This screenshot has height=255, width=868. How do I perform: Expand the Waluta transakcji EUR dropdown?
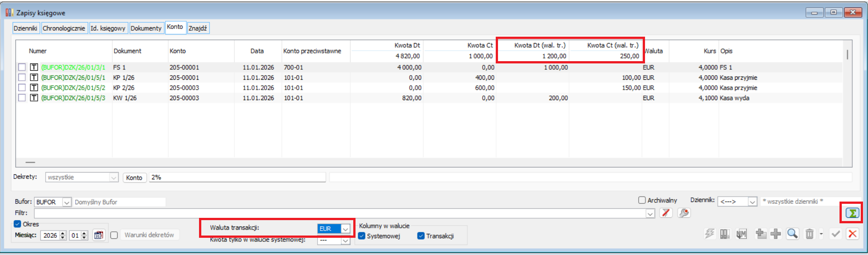pyautogui.click(x=345, y=229)
